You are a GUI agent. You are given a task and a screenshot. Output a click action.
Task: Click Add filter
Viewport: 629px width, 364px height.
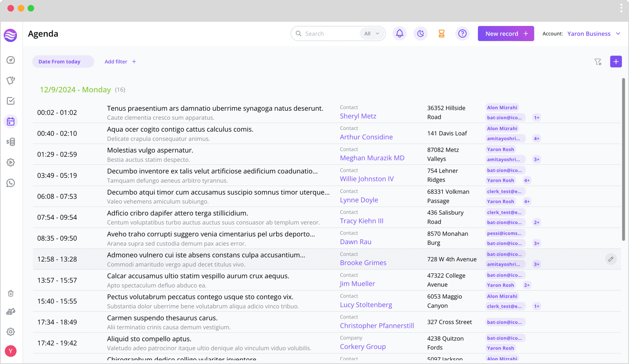click(120, 62)
